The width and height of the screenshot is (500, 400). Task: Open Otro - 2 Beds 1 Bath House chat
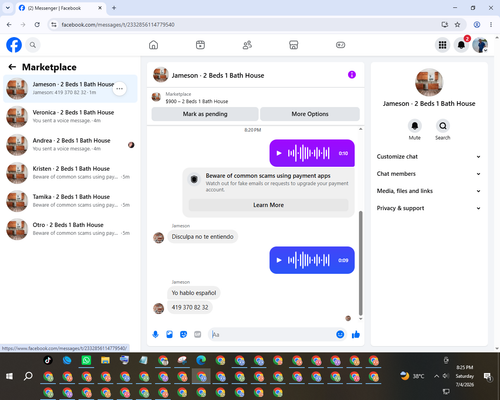(70, 229)
